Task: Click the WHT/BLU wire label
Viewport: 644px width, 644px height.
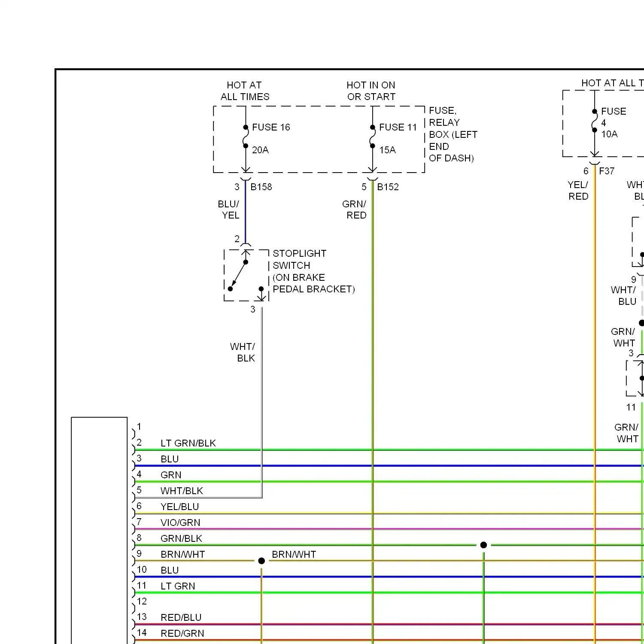Action: click(623, 296)
